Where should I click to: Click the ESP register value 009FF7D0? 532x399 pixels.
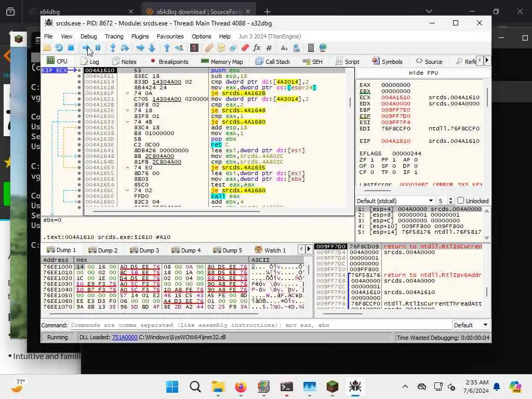395,116
